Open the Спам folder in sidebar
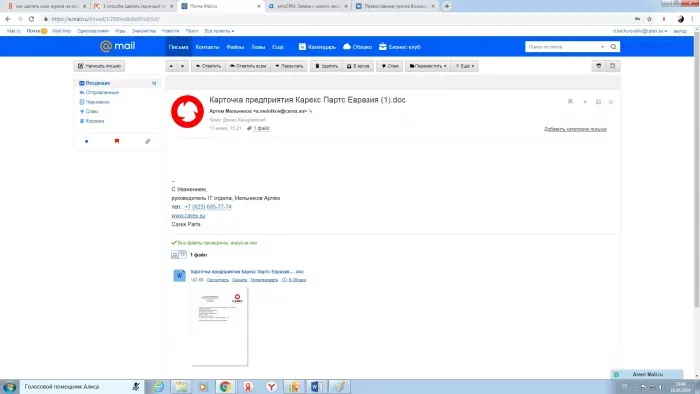 (x=92, y=112)
